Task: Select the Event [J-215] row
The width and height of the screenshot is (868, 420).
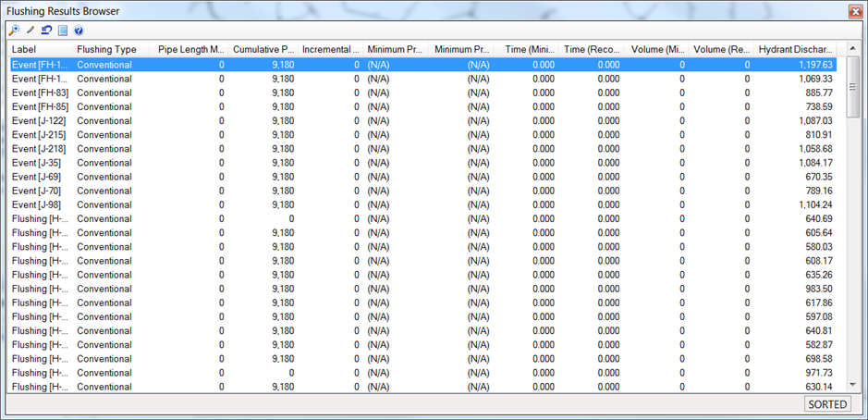Action: [x=423, y=135]
